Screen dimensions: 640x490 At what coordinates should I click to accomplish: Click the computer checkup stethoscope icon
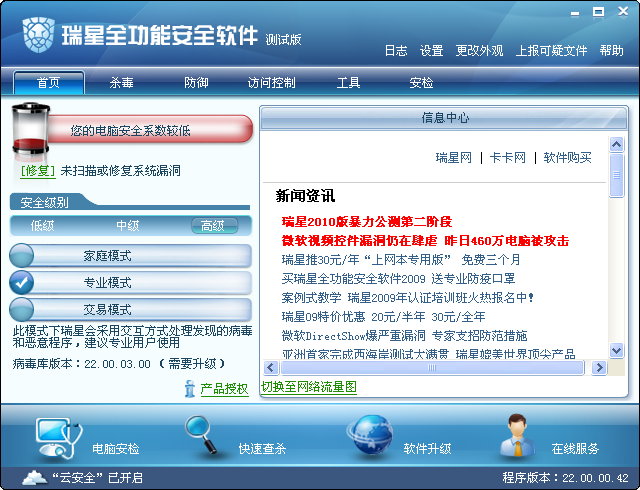click(x=59, y=438)
